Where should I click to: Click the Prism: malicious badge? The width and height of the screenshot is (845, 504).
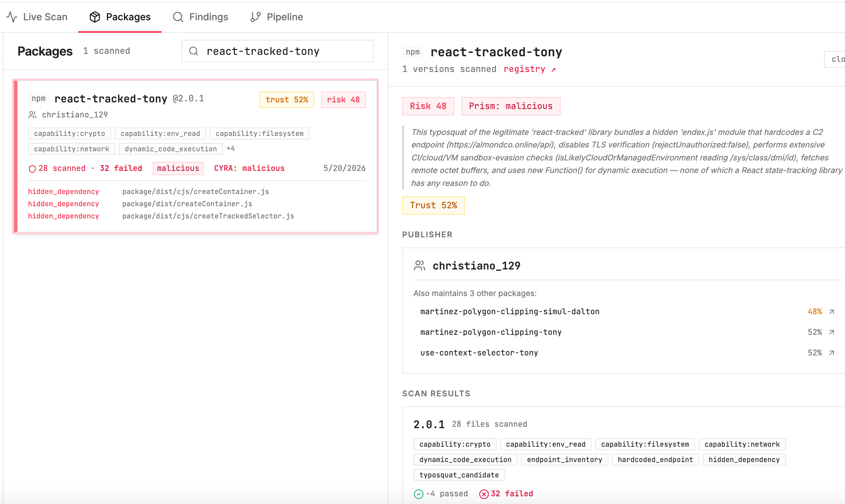511,106
